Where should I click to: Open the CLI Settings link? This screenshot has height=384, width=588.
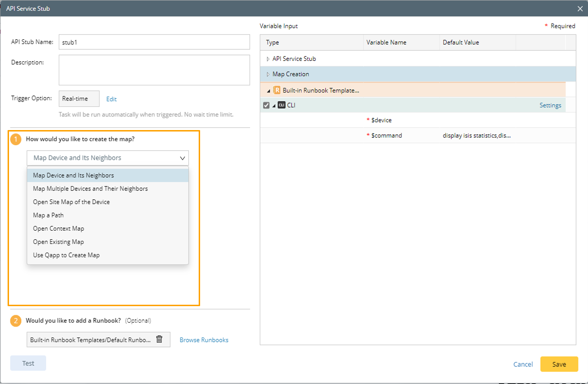(x=550, y=105)
